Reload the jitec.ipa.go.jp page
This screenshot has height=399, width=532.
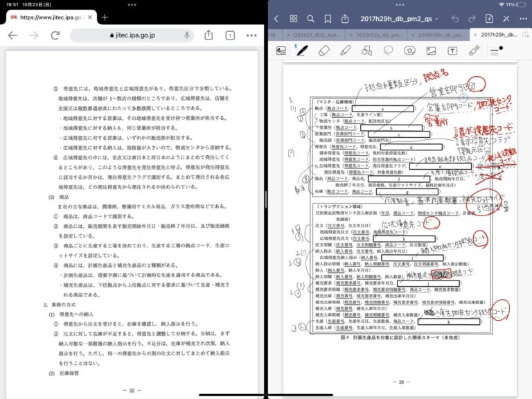click(55, 35)
